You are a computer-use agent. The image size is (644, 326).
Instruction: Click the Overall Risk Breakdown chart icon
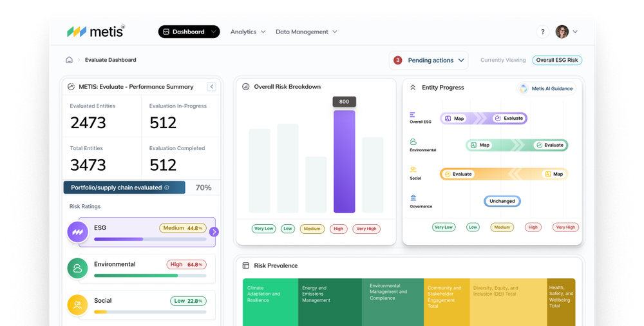pyautogui.click(x=245, y=87)
